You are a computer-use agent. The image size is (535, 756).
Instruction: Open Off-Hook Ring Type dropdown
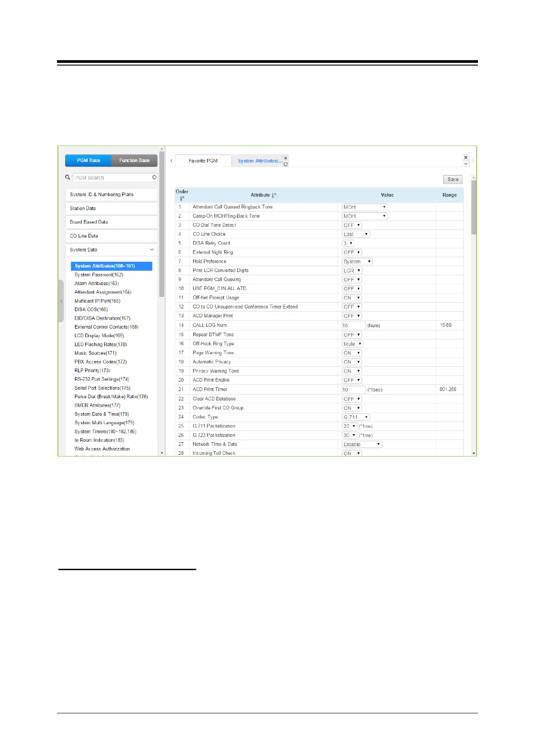[352, 344]
